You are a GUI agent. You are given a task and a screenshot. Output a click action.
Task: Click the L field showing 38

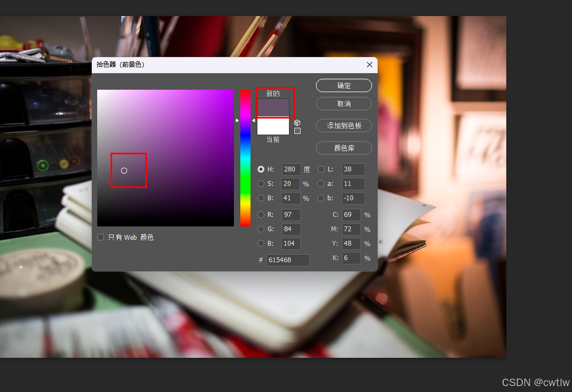[x=353, y=169]
